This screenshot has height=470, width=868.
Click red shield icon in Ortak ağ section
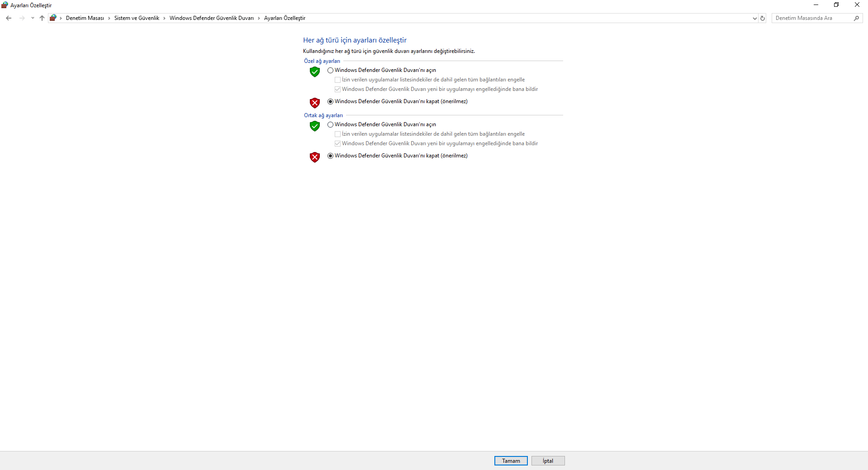point(315,157)
